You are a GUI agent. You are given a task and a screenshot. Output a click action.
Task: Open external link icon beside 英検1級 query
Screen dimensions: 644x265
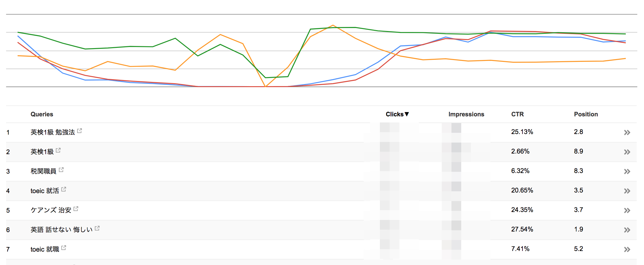click(x=58, y=150)
